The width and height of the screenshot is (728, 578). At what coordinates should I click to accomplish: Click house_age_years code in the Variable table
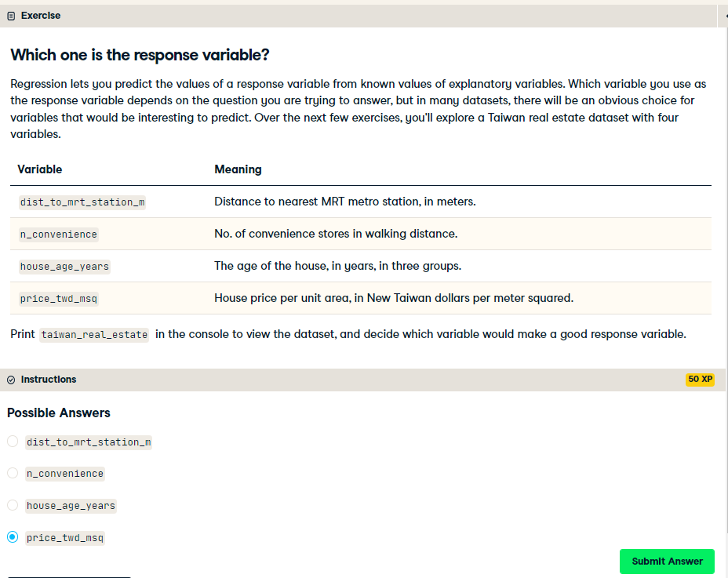point(64,267)
